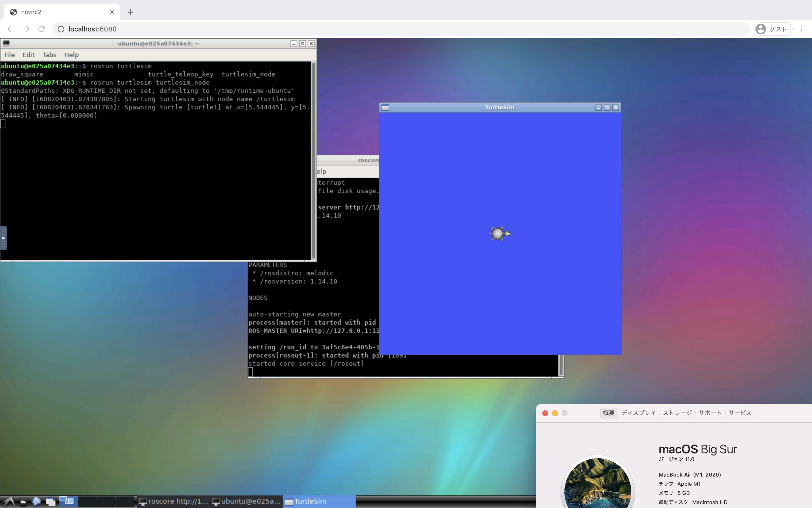Minimize the ubuntu terminal window
Viewport: 812px width, 508px height.
click(294, 44)
